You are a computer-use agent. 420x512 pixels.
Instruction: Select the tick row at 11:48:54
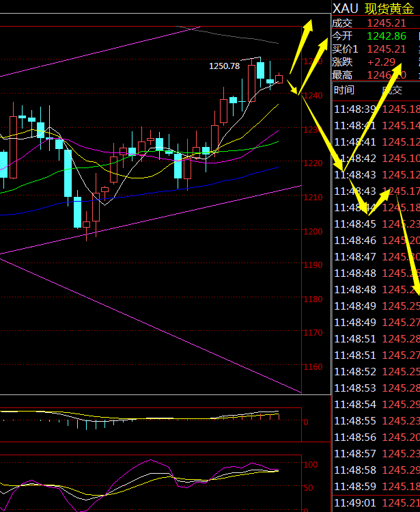[x=376, y=405]
